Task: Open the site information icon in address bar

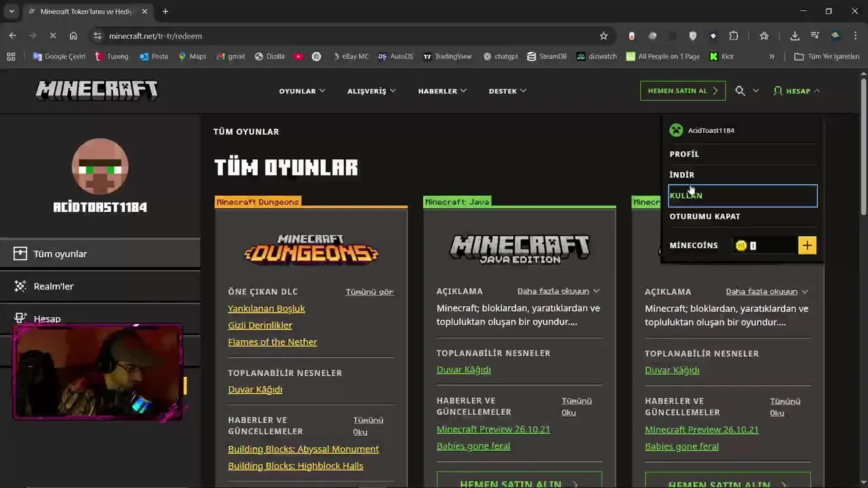Action: tap(98, 36)
